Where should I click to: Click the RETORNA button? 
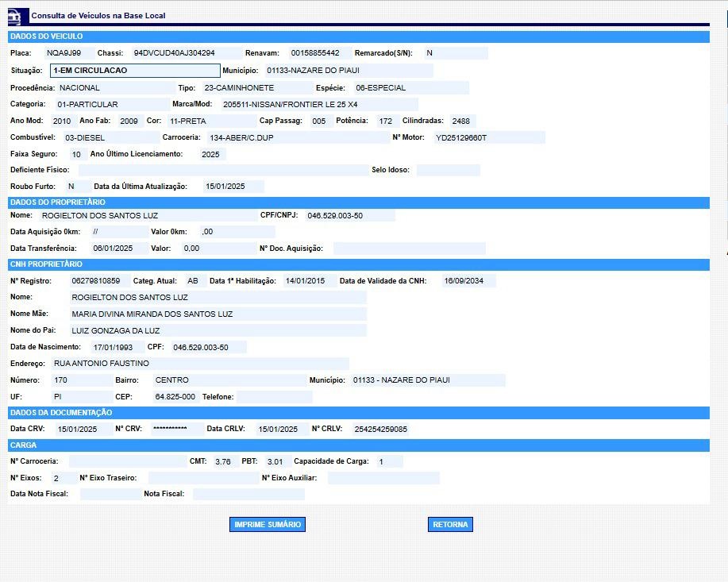[450, 525]
